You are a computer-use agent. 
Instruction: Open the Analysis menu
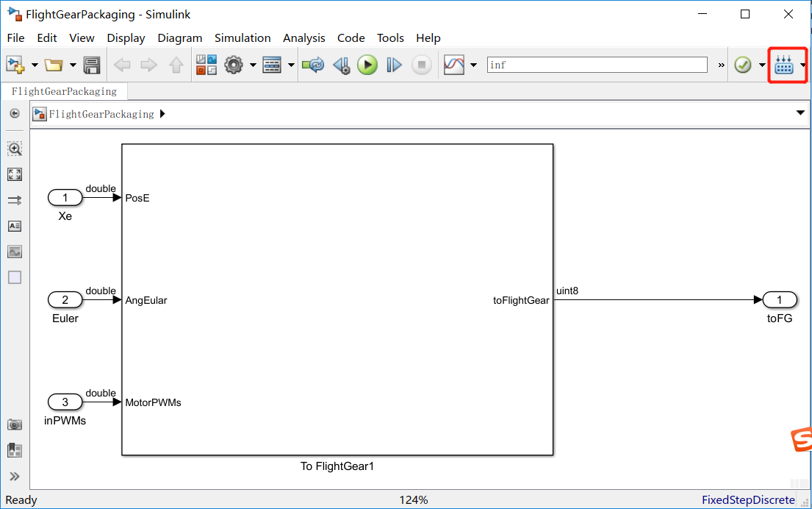coord(304,38)
